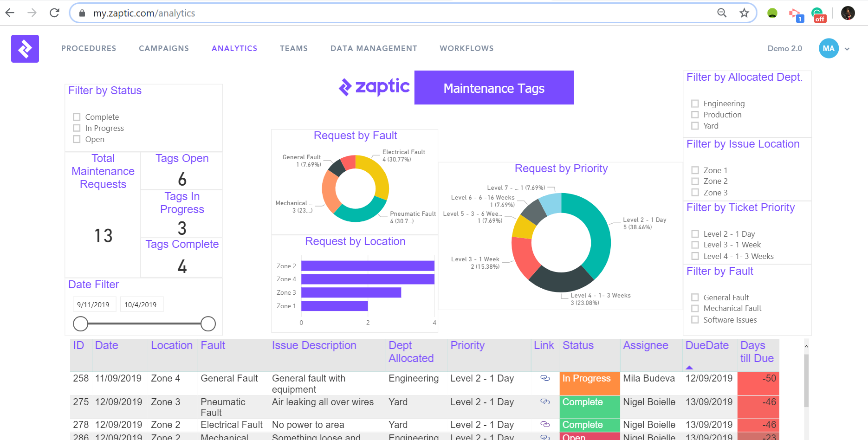Click the Maintenance Tags title button
This screenshot has height=440, width=868.
coord(494,88)
